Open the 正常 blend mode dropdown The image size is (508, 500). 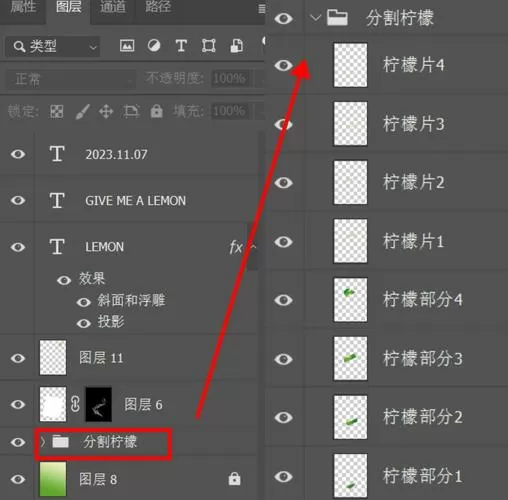coord(71,79)
